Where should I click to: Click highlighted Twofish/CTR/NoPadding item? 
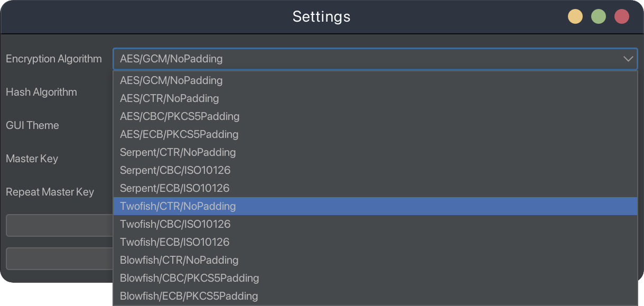(x=178, y=207)
